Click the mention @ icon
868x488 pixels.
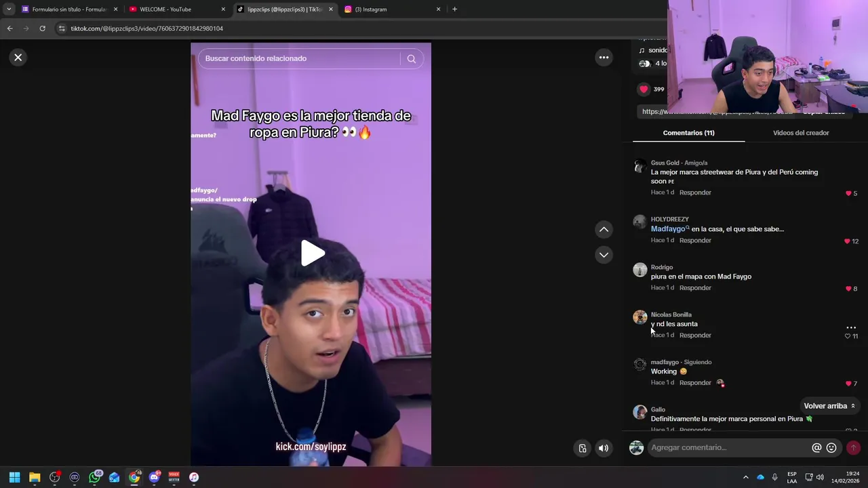(x=816, y=448)
